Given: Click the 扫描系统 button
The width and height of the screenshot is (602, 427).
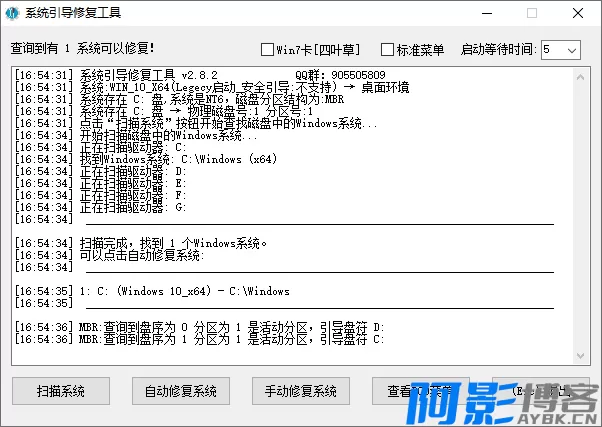Looking at the screenshot, I should click(x=61, y=391).
